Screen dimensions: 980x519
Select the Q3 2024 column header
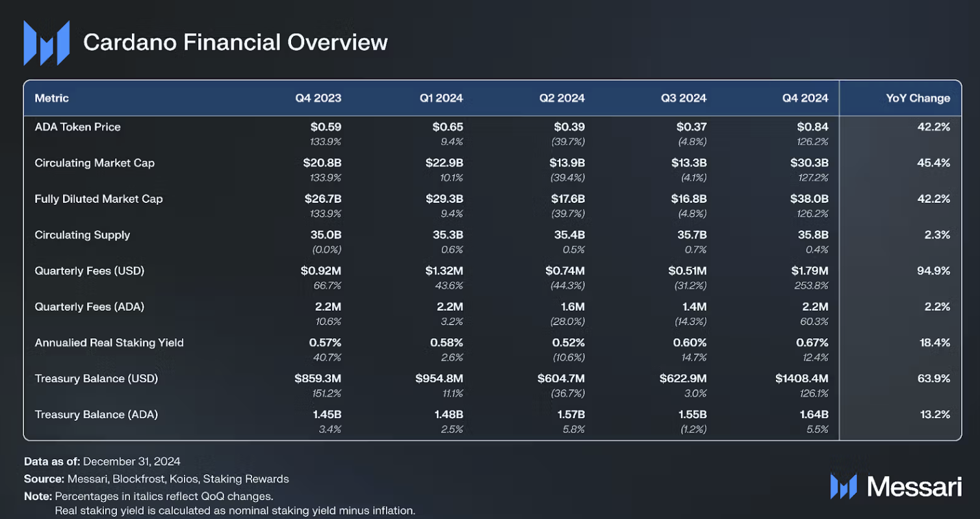tap(684, 98)
